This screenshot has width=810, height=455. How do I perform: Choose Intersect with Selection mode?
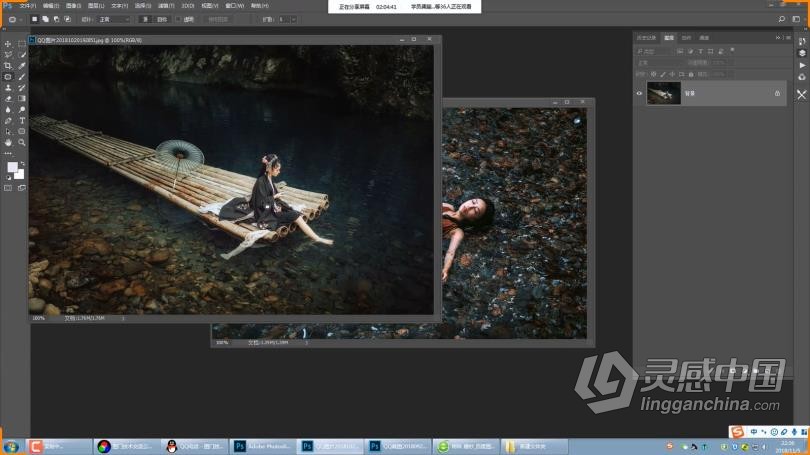(x=67, y=19)
